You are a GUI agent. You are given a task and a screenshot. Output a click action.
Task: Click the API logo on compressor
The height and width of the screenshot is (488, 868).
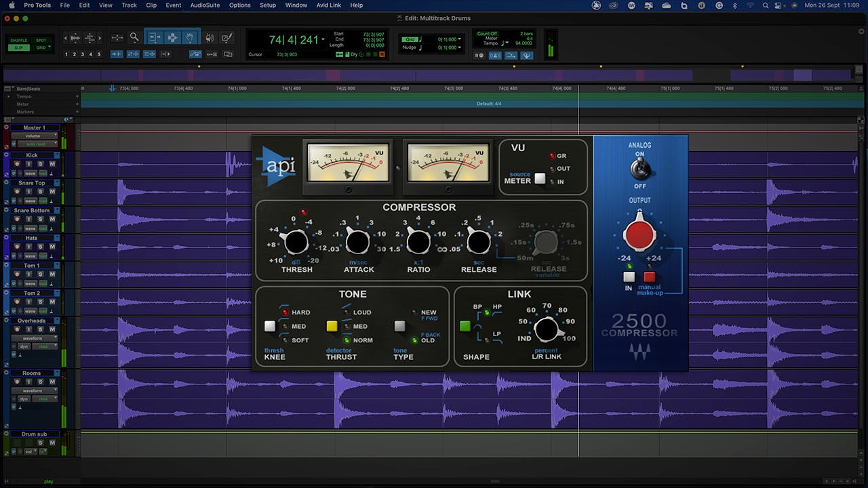coord(277,166)
